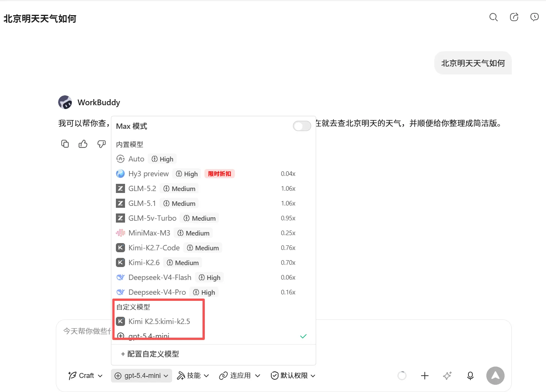This screenshot has width=546, height=392.
Task: Click the GLM-5.1 model icon
Action: (x=120, y=203)
